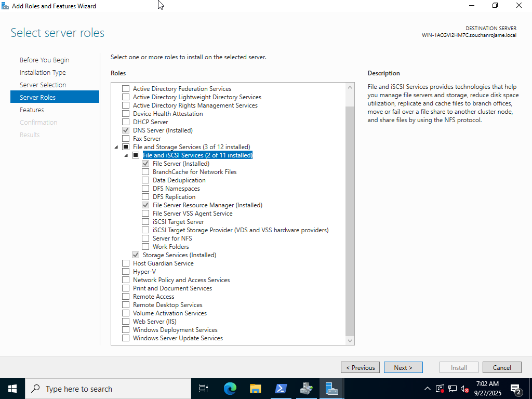Cancel the Add Roles wizard
Screen dimensions: 532x399
tap(502, 367)
